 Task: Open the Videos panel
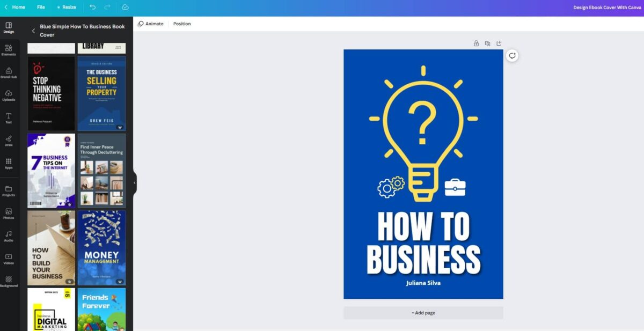[x=9, y=259]
